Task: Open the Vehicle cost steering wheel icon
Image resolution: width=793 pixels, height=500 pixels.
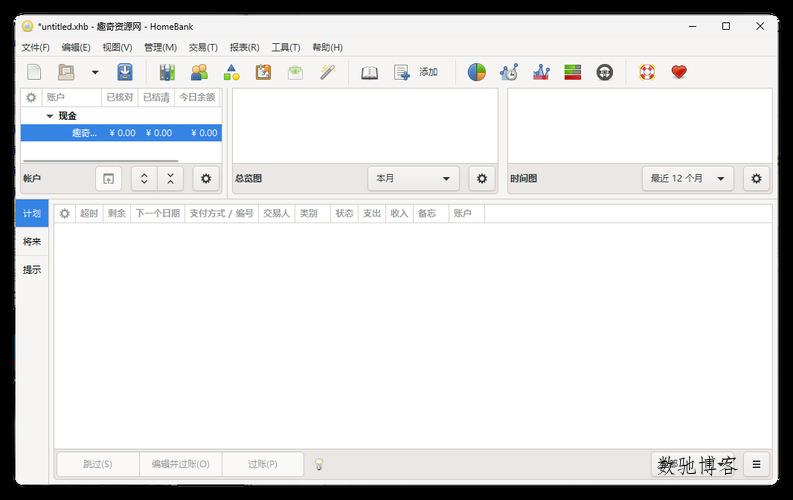Action: click(x=604, y=72)
